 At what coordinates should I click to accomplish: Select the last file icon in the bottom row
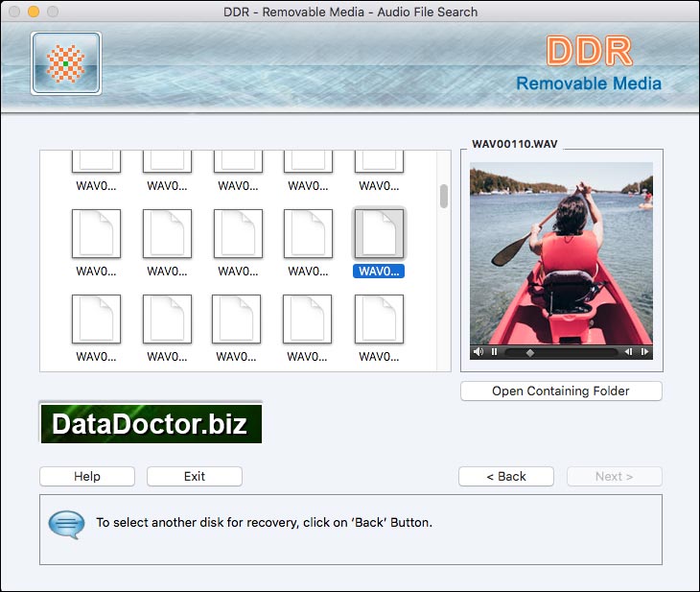pyautogui.click(x=379, y=320)
